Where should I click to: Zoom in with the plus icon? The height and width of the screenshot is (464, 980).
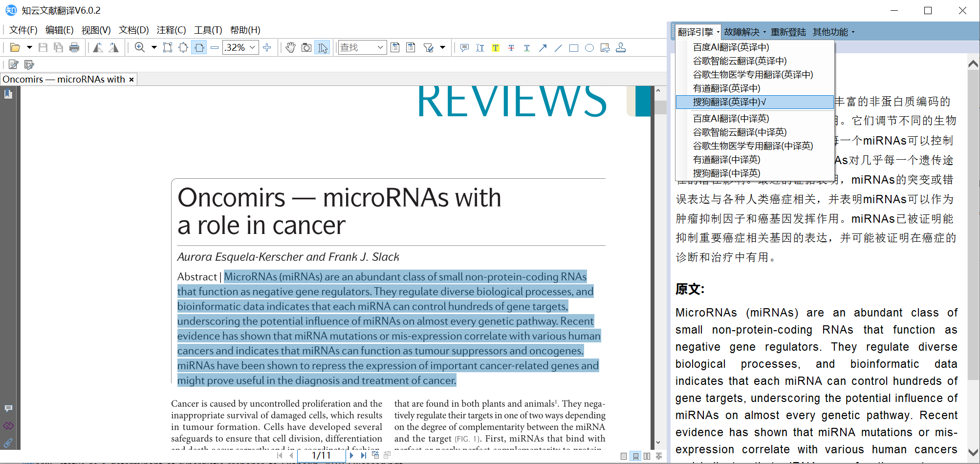(x=267, y=47)
